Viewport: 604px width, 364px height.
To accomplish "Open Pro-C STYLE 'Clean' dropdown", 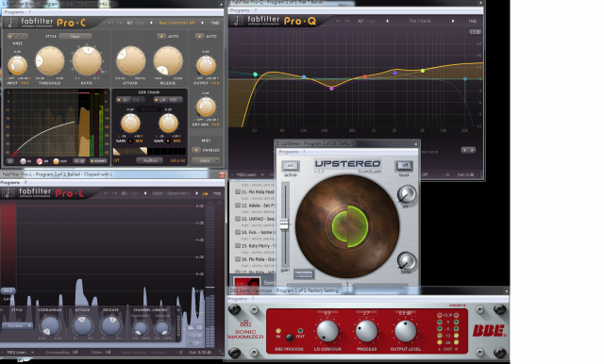I will click(75, 36).
